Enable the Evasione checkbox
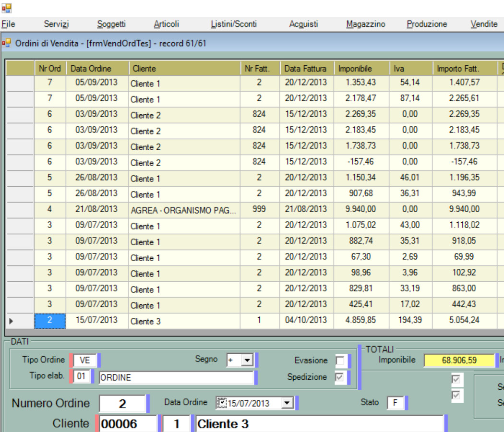This screenshot has height=432, width=504. 340,360
